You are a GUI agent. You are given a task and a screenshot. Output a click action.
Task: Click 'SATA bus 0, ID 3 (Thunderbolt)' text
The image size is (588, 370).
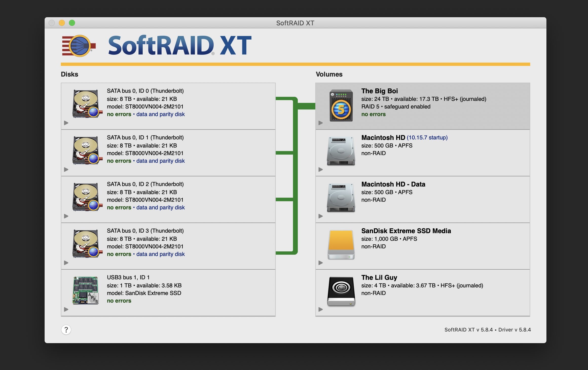(x=145, y=231)
